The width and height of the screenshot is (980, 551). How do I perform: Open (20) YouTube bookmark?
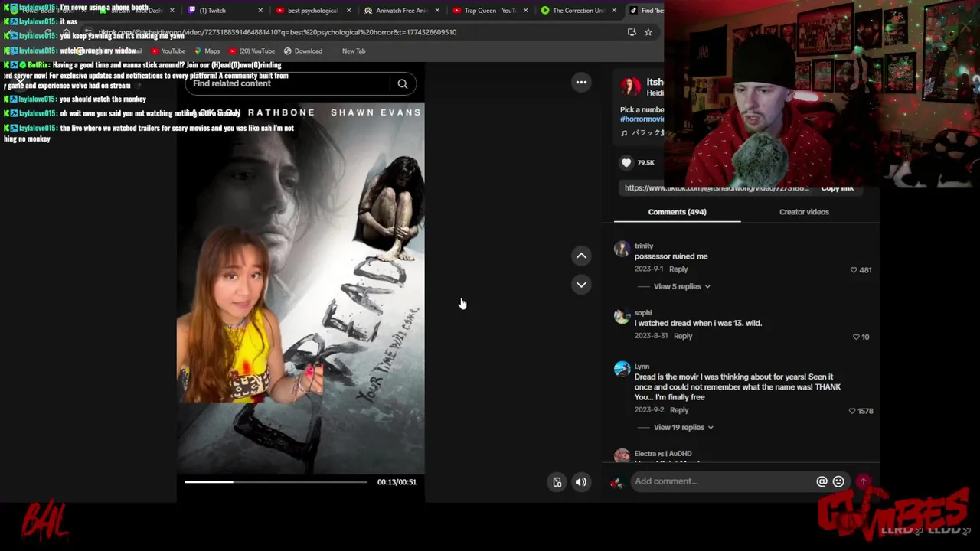(252, 51)
